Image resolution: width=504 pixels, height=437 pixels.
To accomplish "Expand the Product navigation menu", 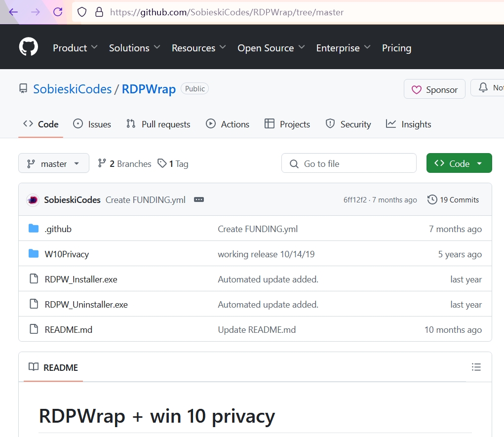I will coord(75,48).
